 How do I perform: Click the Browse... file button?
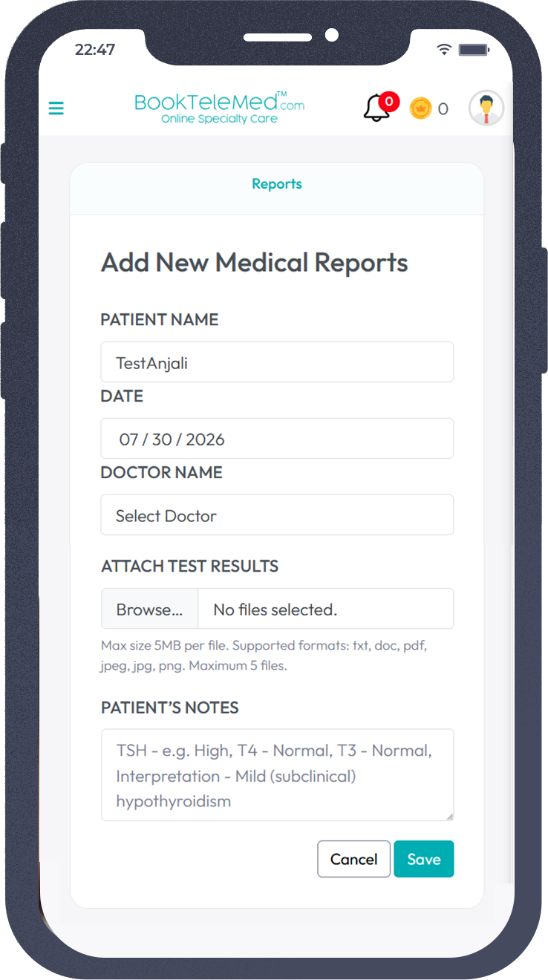149,610
